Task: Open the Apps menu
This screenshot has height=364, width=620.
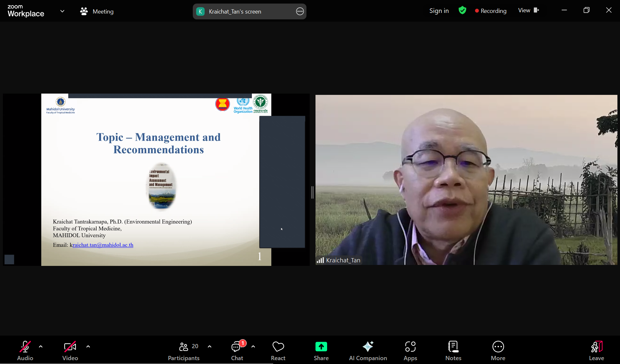Action: click(x=410, y=350)
